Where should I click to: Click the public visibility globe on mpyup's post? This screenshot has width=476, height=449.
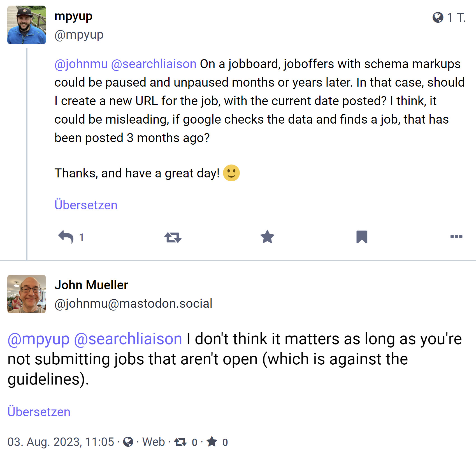click(x=439, y=17)
